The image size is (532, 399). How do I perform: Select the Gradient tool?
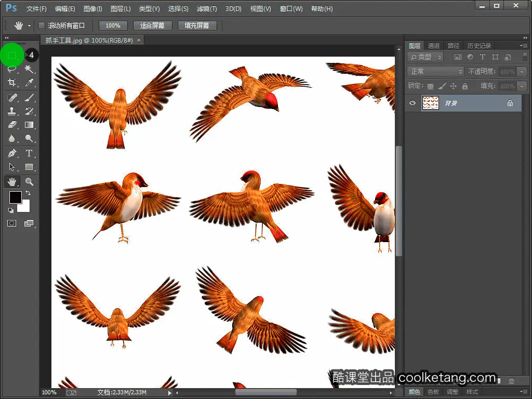(x=29, y=125)
